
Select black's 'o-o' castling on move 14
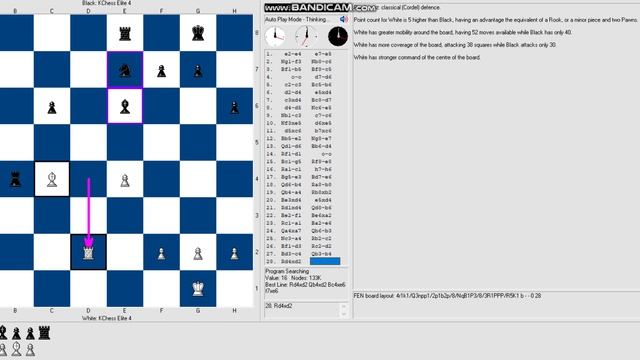click(x=326, y=154)
